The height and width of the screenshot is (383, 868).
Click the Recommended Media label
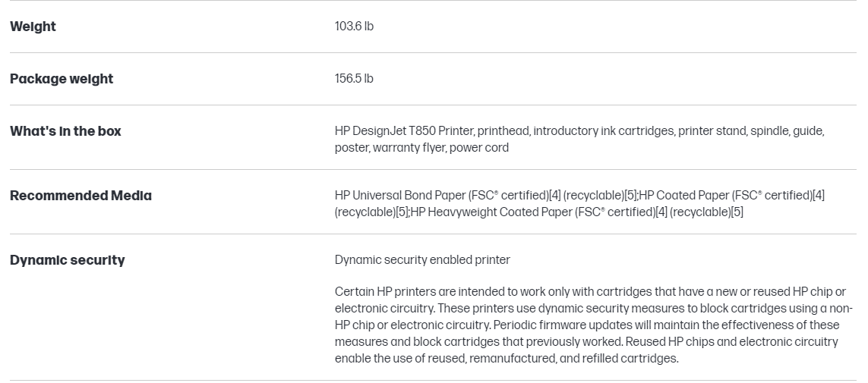point(80,196)
